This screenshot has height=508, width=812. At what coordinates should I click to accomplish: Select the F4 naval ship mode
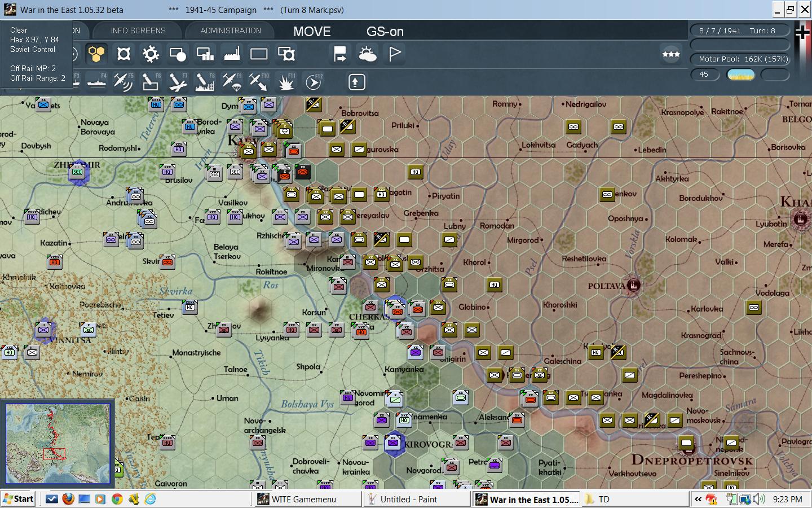[x=96, y=82]
